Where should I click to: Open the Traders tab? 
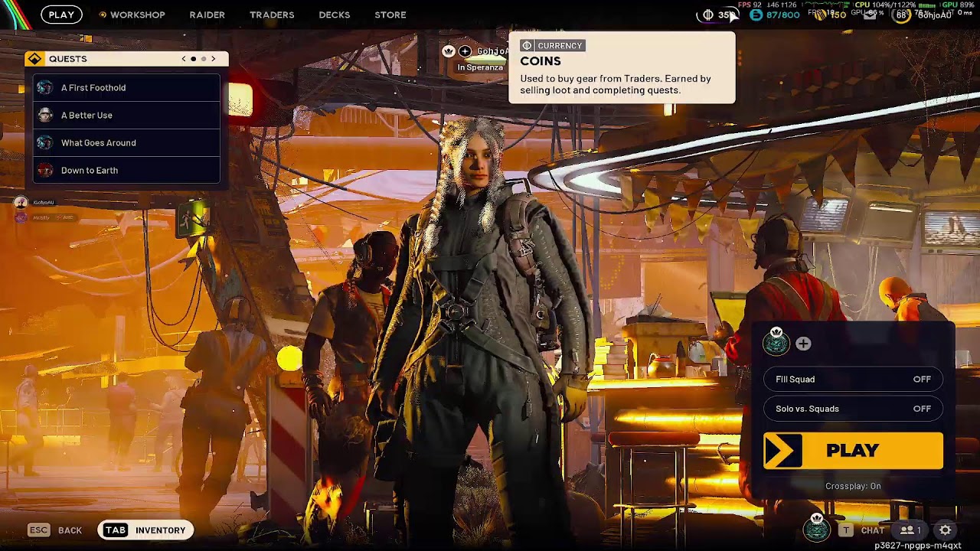click(x=272, y=15)
